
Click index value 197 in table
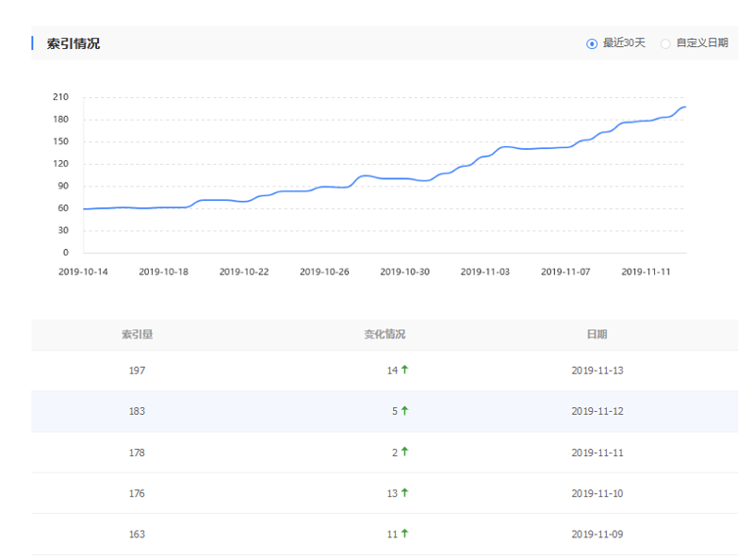pyautogui.click(x=137, y=371)
